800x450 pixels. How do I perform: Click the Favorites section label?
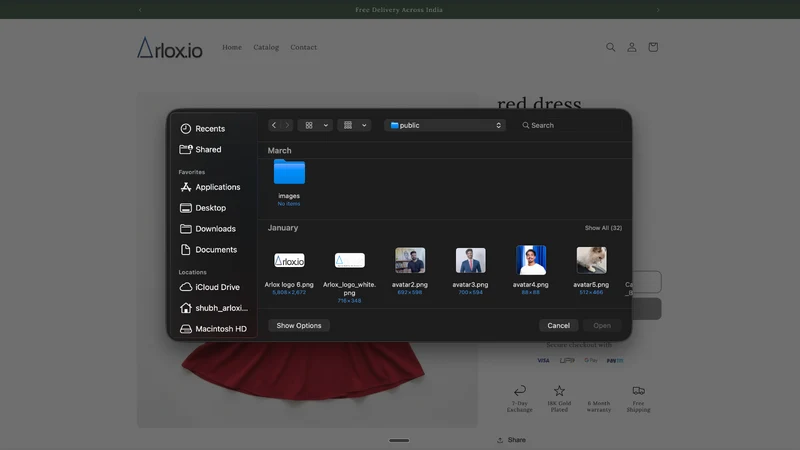pos(192,172)
